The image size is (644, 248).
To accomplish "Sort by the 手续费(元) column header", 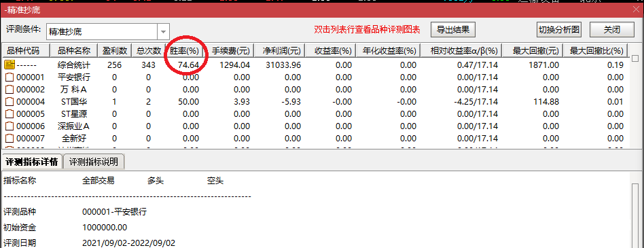I will coord(229,51).
